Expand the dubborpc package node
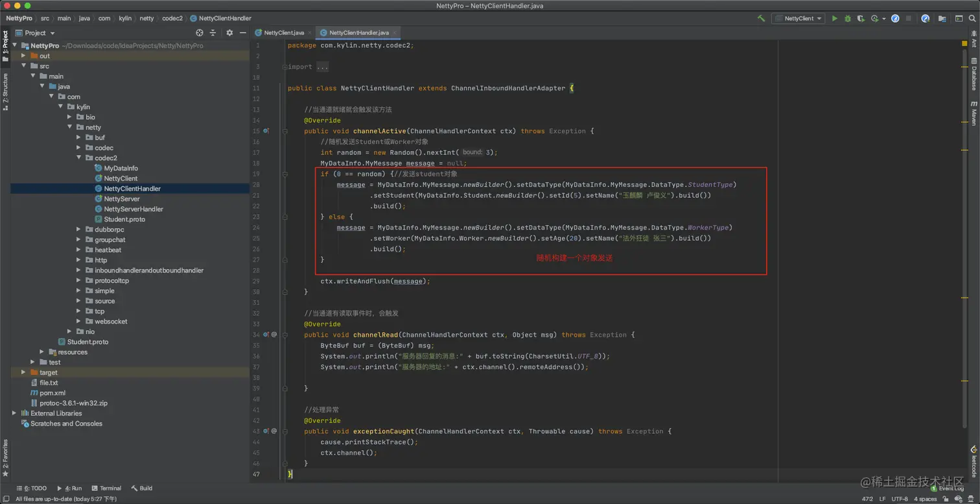Viewport: 980px width, 504px height. pos(78,230)
